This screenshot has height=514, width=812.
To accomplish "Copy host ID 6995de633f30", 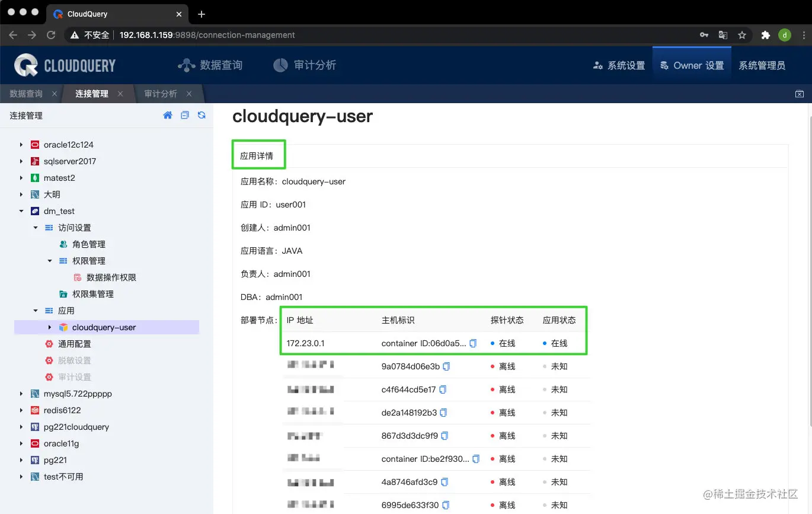I will tap(446, 505).
